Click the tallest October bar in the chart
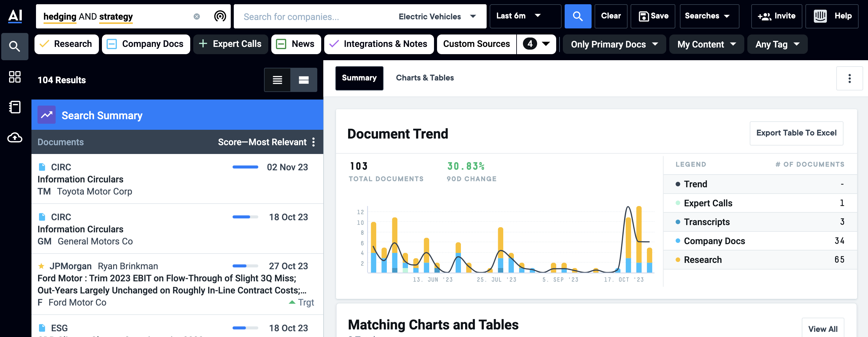Screen dimensions: 868x337 pyautogui.click(x=638, y=239)
